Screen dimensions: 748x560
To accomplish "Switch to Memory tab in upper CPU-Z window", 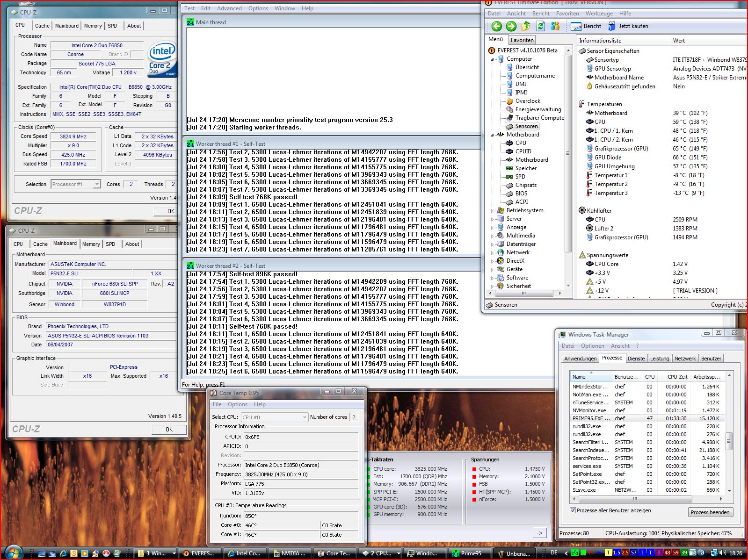I will click(x=93, y=26).
